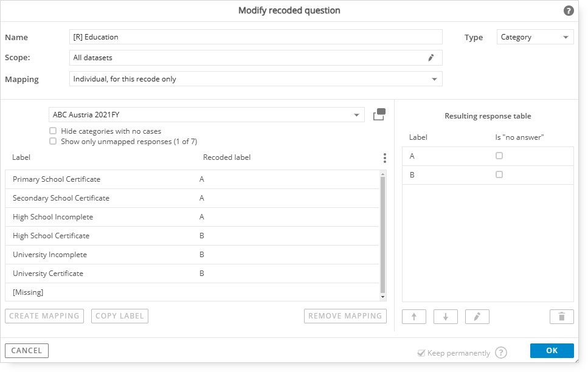Enable Hide categories with no cases
Screen dimensions: 588x372
(53, 131)
